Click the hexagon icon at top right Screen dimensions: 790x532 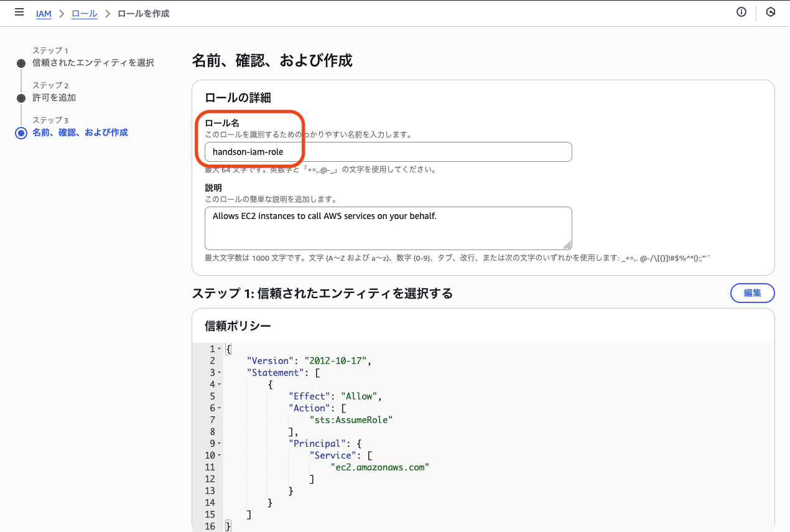[771, 12]
